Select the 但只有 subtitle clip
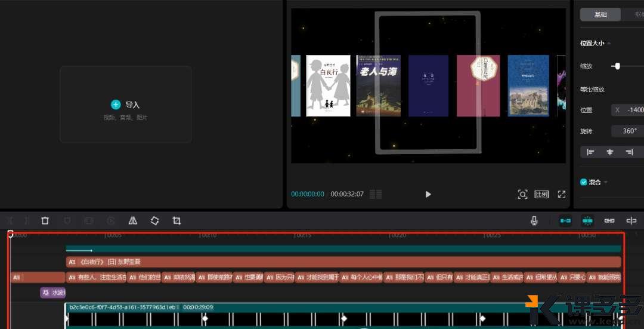Screen dimensions: 644x329 (x=439, y=277)
